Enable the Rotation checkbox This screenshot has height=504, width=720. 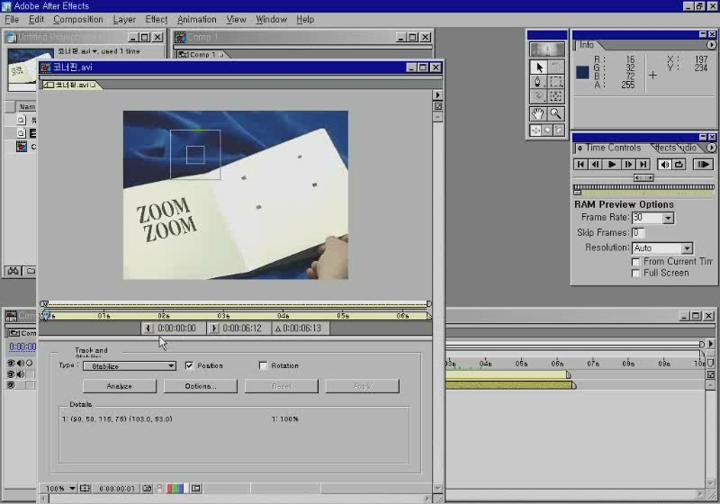(263, 365)
